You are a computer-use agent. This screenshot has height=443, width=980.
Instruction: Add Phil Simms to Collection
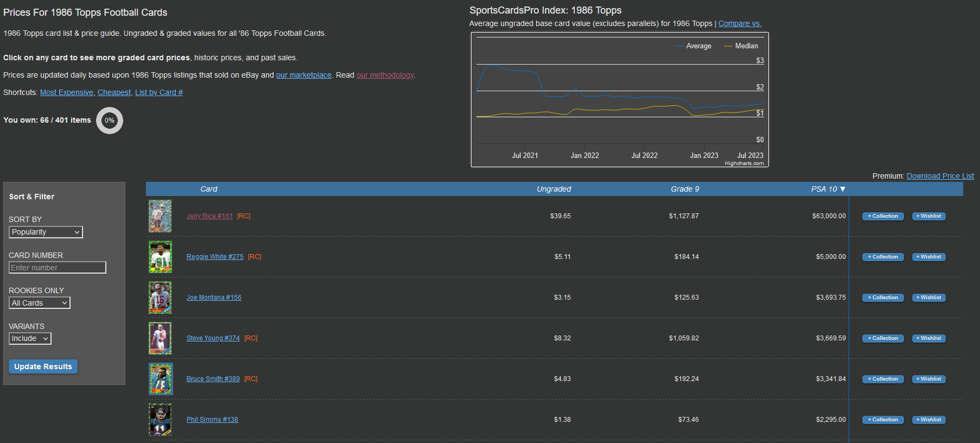(883, 420)
